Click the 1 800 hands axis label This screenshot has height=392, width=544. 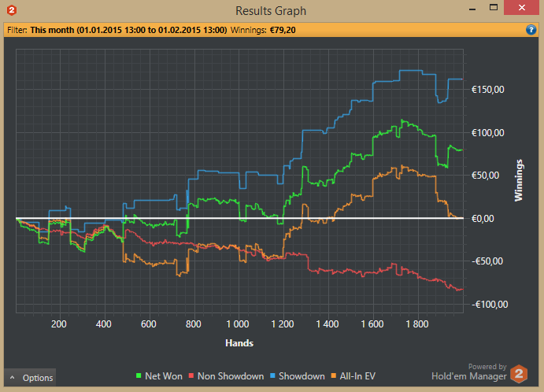pos(417,324)
